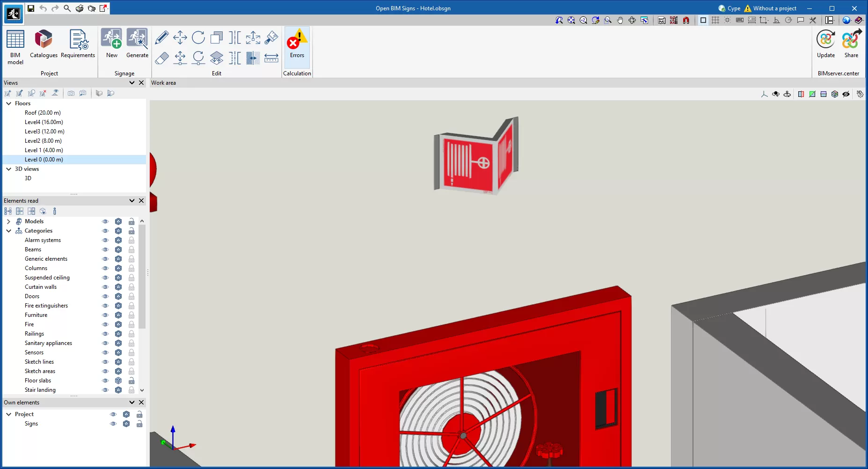Select the paint brush match properties tool
The height and width of the screenshot is (469, 868).
pos(271,37)
